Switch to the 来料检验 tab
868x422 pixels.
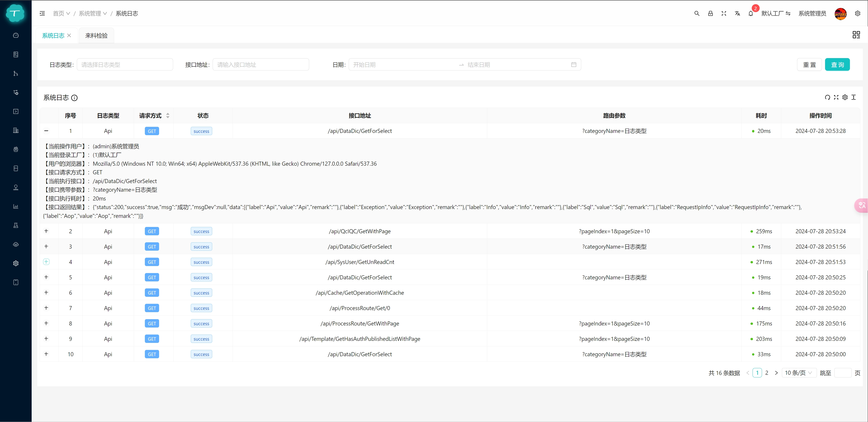pos(96,36)
